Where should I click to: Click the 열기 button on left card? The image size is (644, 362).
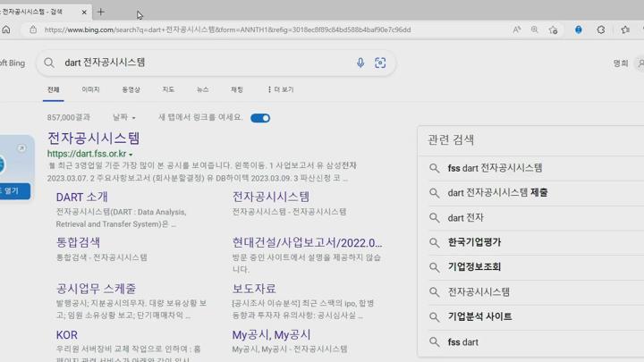point(15,191)
